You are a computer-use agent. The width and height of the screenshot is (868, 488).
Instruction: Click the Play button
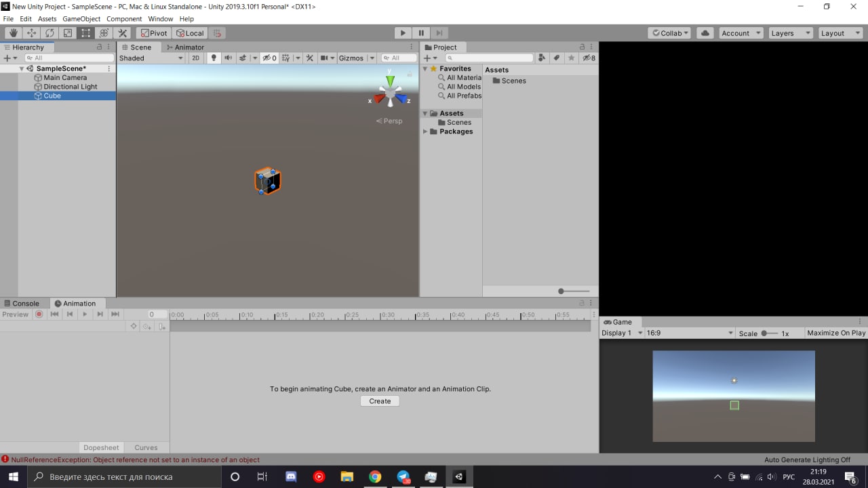point(403,33)
